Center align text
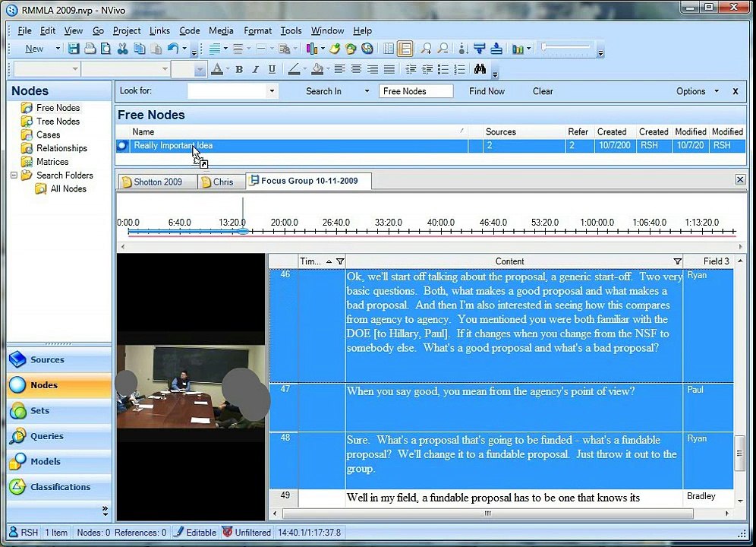The image size is (756, 547). pyautogui.click(x=356, y=70)
